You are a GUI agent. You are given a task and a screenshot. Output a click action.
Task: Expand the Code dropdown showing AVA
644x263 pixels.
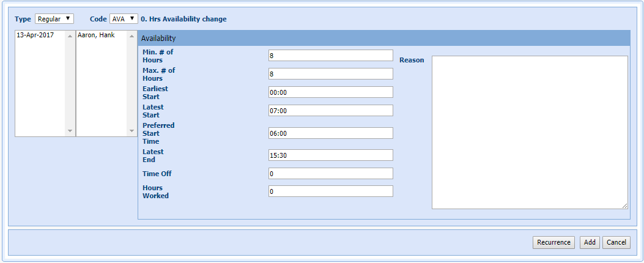click(x=123, y=19)
